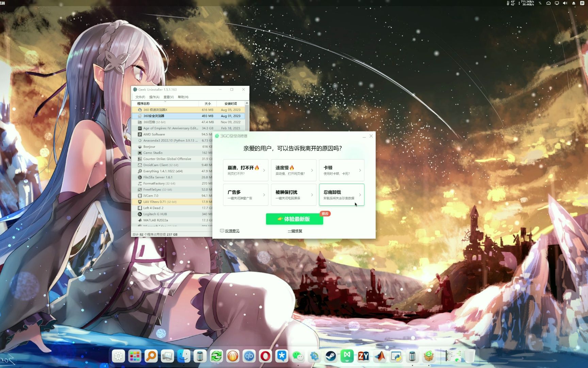The height and width of the screenshot is (368, 588).
Task: Minimize the 360安全浏览器 dialog
Action: (364, 136)
